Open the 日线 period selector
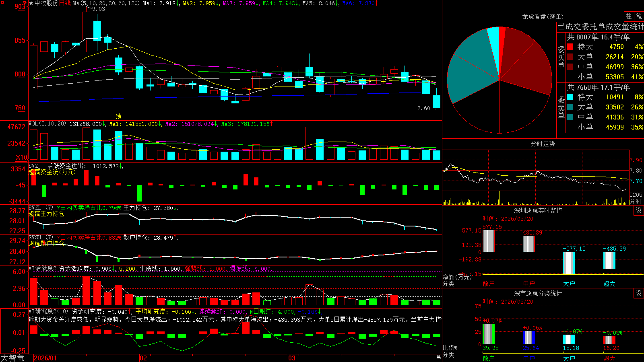Screen dimensions: 644x362 tap(65, 3)
